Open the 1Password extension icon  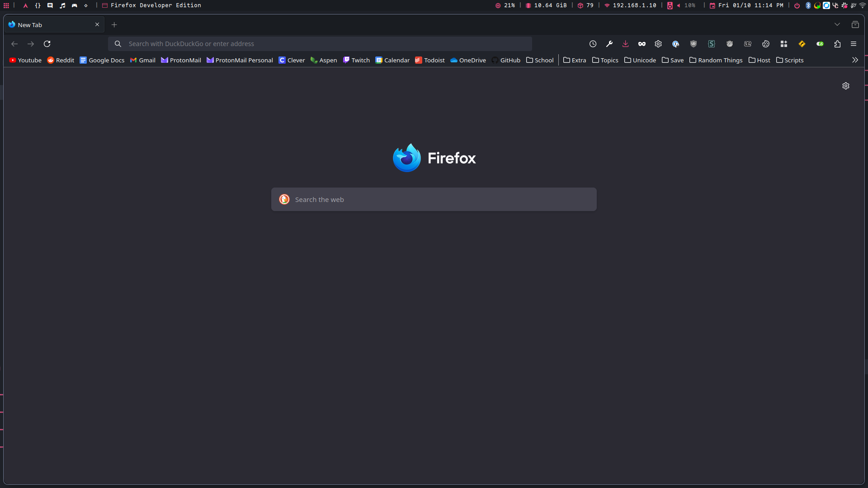(x=675, y=44)
